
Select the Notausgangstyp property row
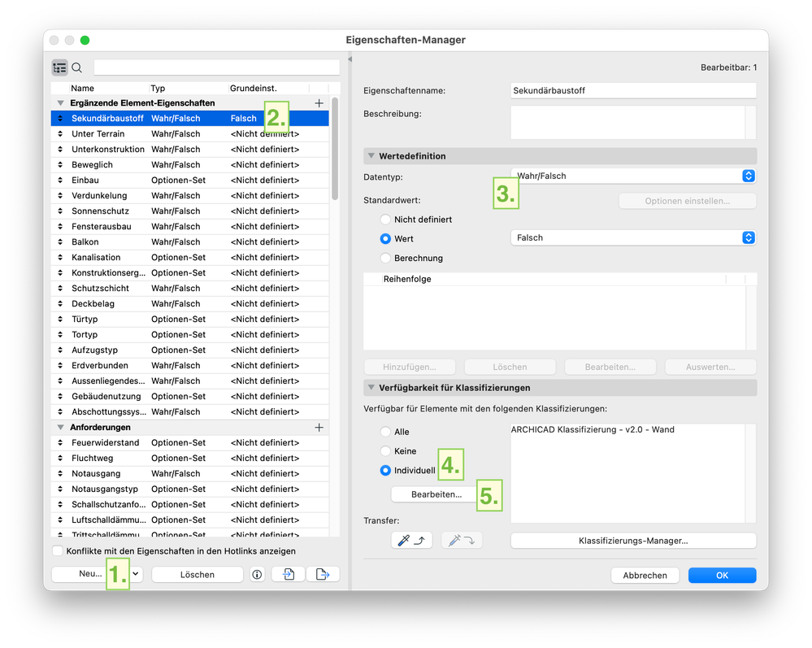tap(190, 489)
